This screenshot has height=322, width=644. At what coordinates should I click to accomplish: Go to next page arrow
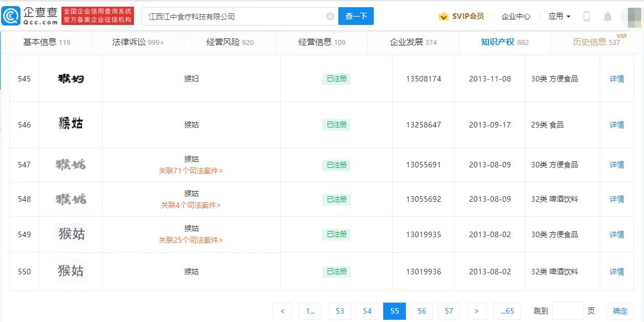point(476,311)
